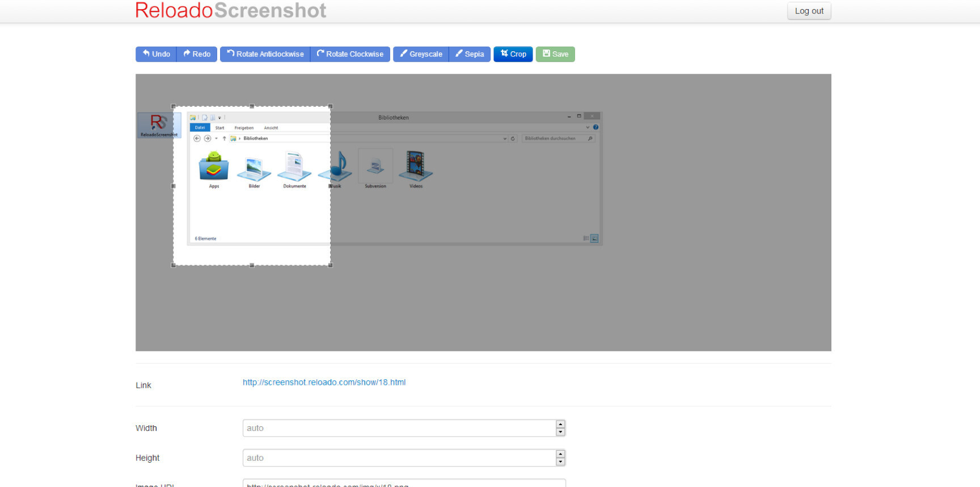980x487 pixels.
Task: Apply the Sepia filter
Action: coord(470,54)
